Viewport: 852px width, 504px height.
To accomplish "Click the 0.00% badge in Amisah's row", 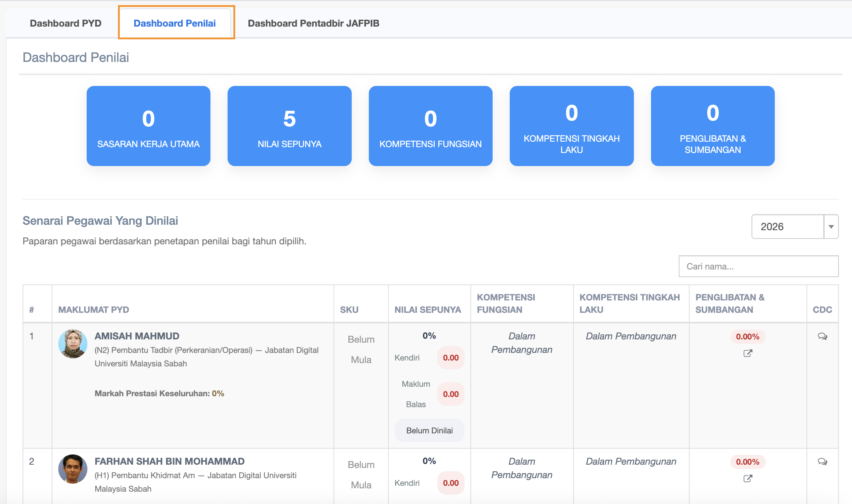I will click(748, 336).
